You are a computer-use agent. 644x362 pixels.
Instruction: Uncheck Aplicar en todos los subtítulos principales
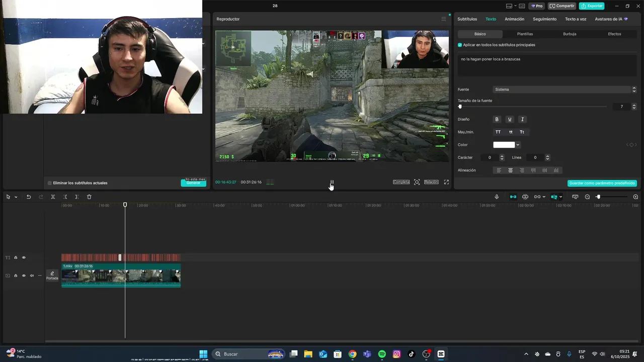460,45
